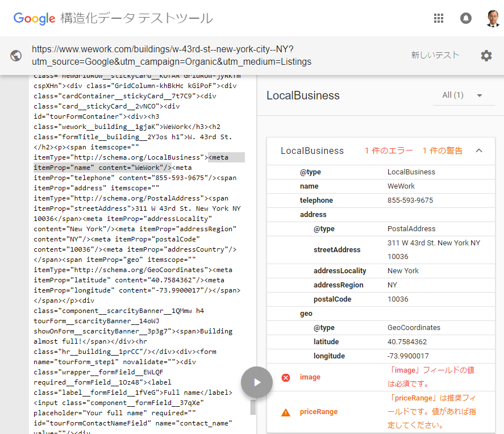Run test with the round play button

257,382
